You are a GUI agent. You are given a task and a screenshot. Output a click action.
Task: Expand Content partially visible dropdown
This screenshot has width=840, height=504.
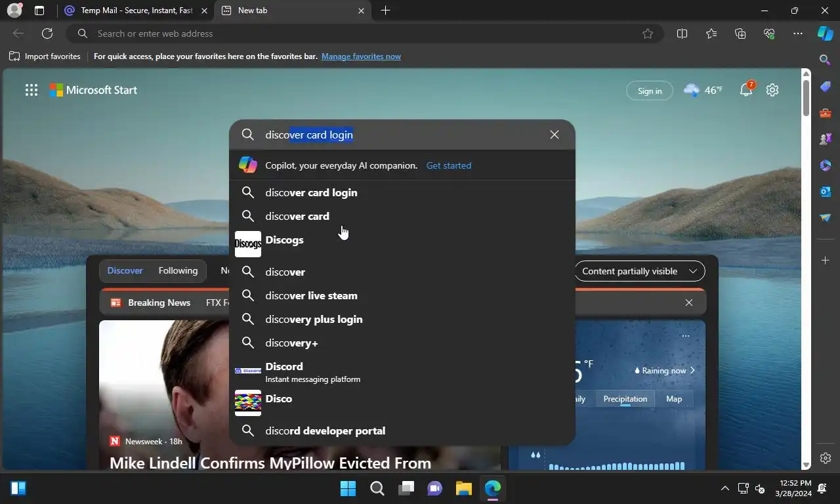point(639,271)
